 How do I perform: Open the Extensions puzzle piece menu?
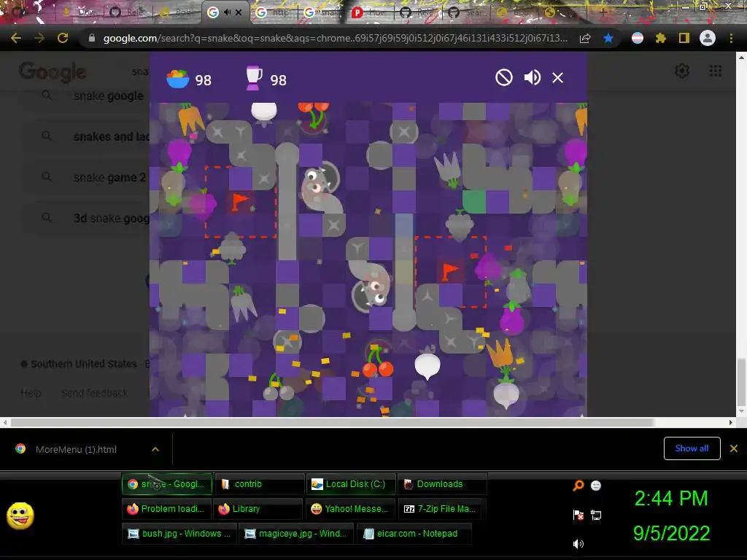point(660,38)
